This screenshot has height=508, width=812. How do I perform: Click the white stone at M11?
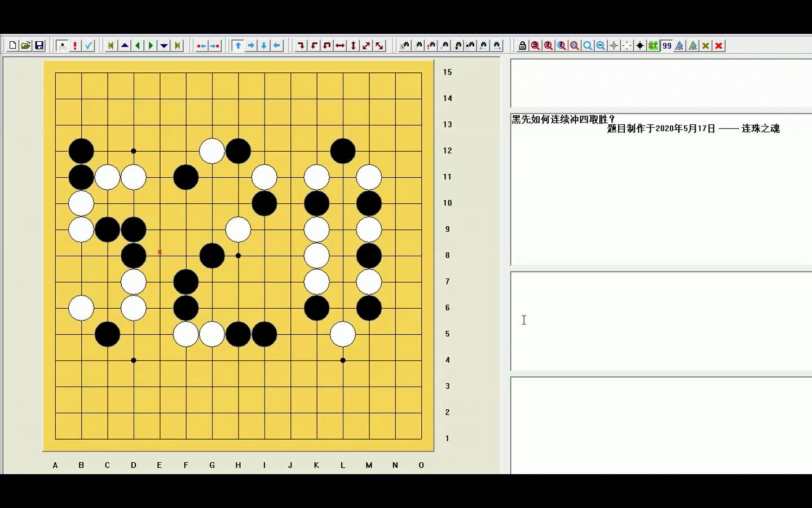[x=369, y=177]
